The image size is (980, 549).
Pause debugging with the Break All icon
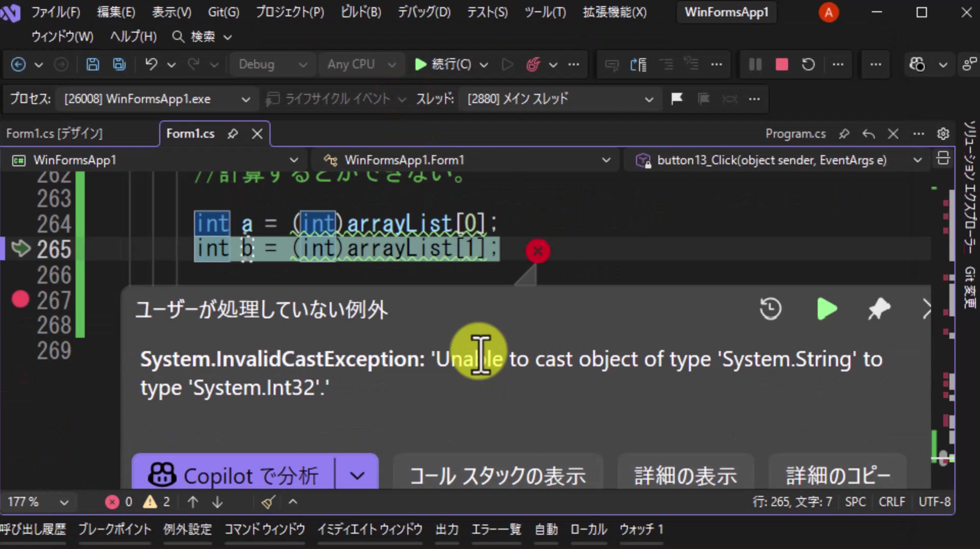click(x=755, y=64)
